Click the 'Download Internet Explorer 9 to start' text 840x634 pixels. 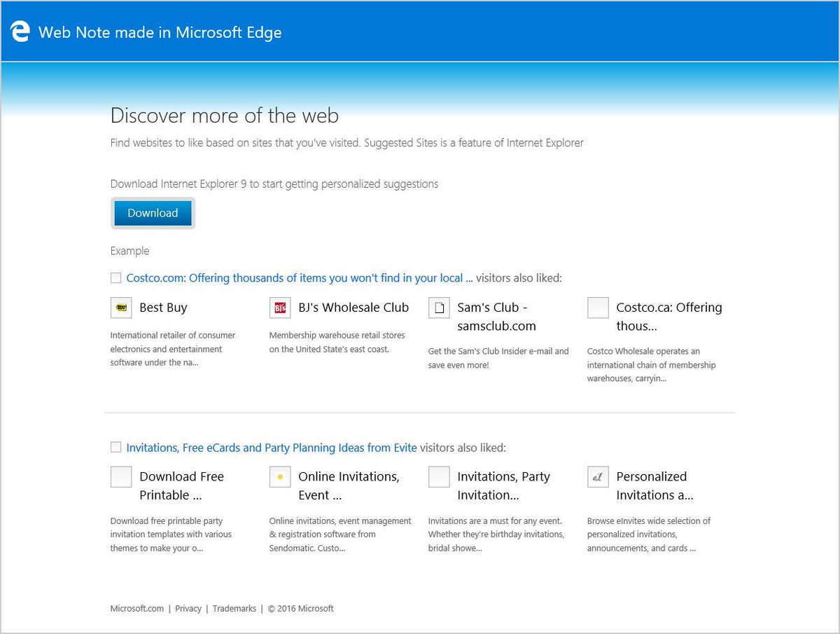coord(274,184)
